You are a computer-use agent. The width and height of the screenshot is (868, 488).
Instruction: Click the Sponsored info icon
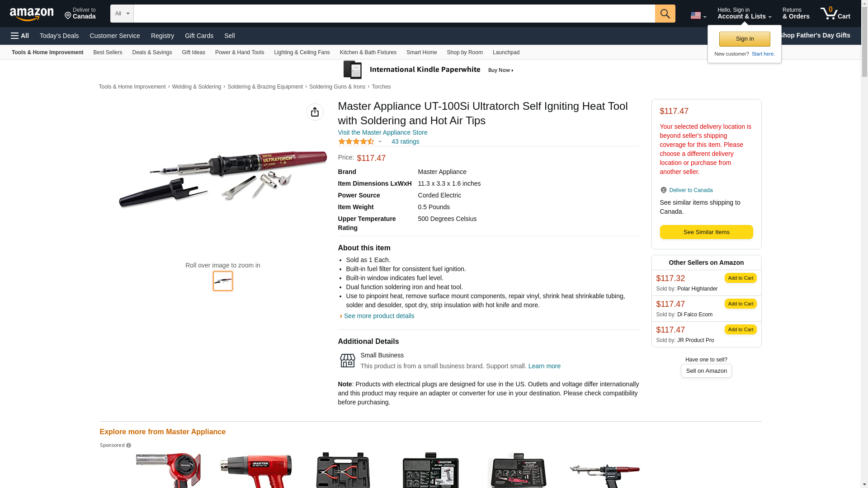[x=128, y=446]
